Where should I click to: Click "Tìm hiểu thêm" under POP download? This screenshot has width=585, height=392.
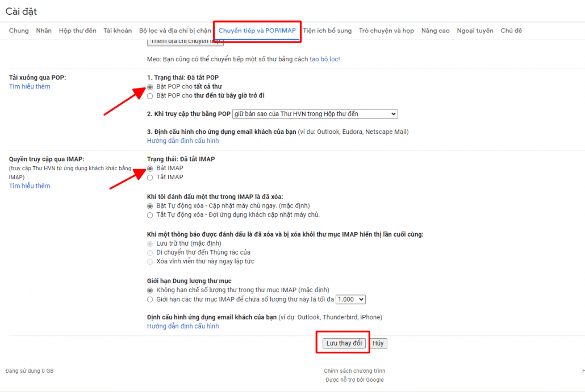pyautogui.click(x=30, y=87)
